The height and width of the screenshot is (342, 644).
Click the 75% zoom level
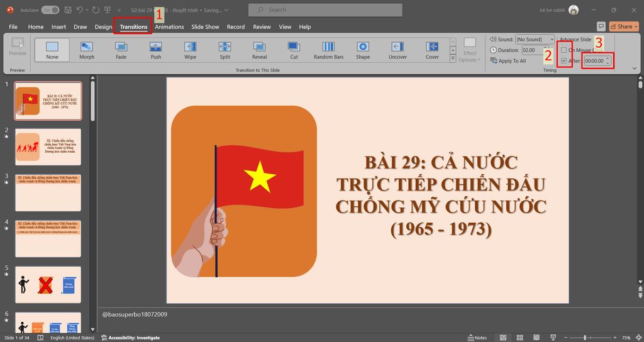tap(626, 338)
